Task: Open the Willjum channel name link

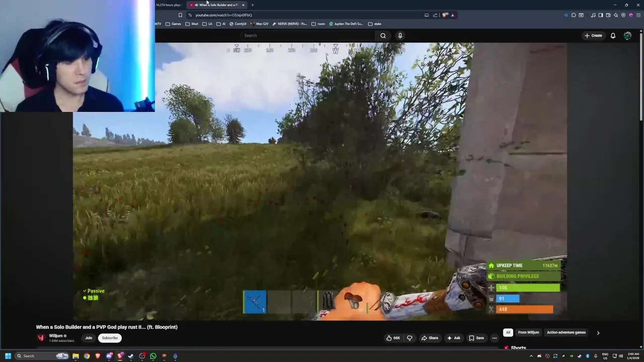Action: pos(56,336)
